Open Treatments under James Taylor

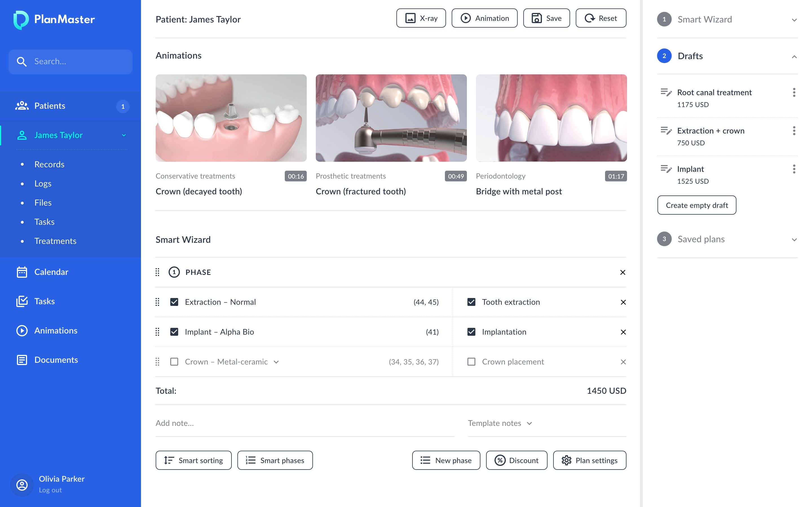[x=55, y=241]
